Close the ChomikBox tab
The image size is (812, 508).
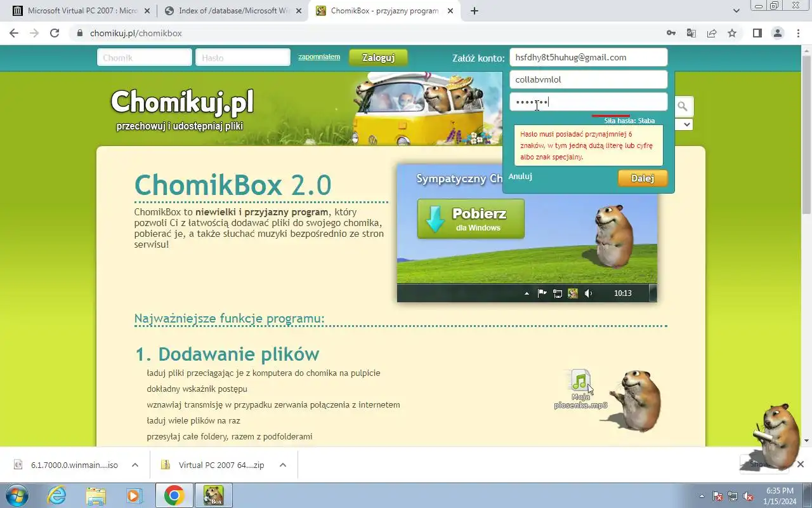tap(449, 11)
